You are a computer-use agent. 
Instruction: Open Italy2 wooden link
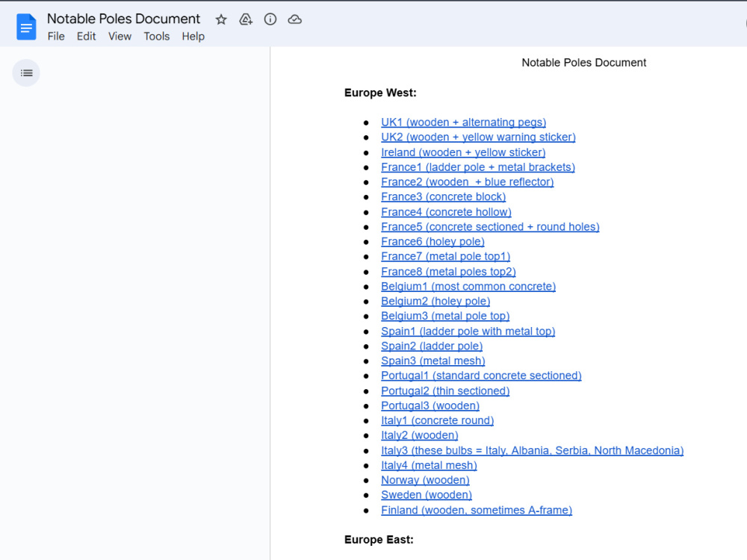click(x=420, y=435)
